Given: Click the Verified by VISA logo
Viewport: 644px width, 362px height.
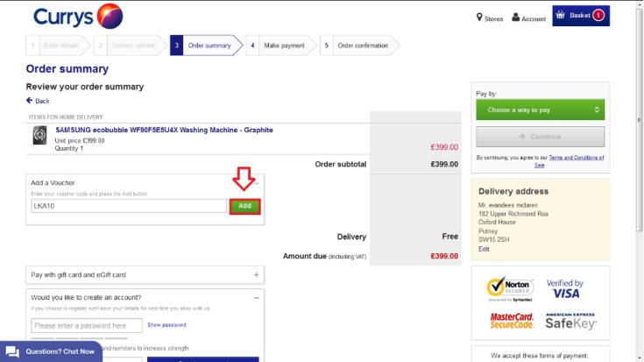Looking at the screenshot, I should [x=565, y=289].
